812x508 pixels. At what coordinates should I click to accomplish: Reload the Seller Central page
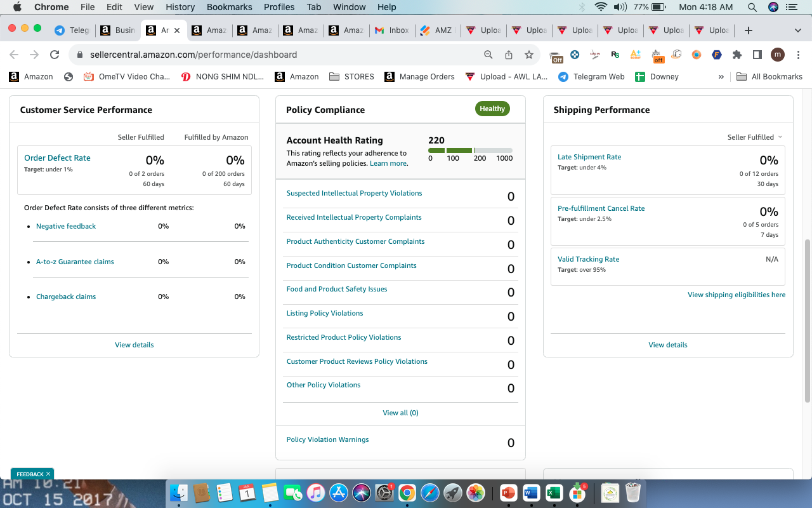pos(55,55)
